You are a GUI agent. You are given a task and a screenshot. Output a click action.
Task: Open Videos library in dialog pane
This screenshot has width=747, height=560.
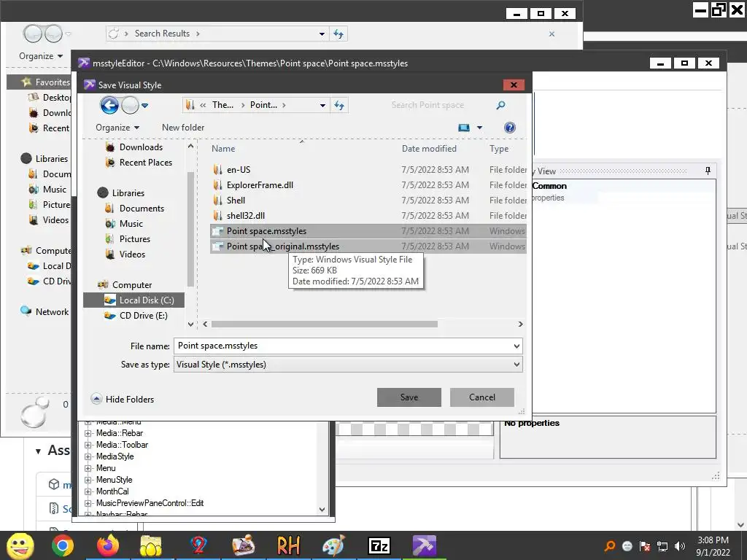pos(132,254)
